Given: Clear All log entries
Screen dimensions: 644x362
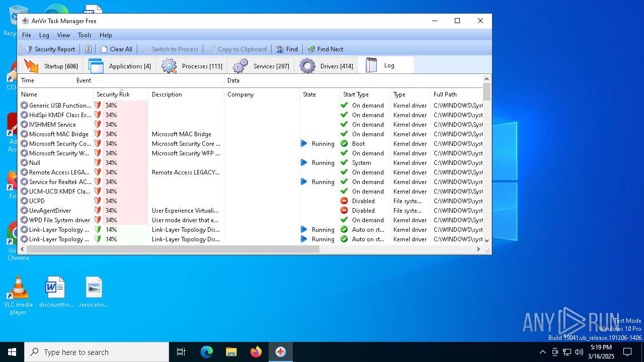Looking at the screenshot, I should click(x=116, y=49).
